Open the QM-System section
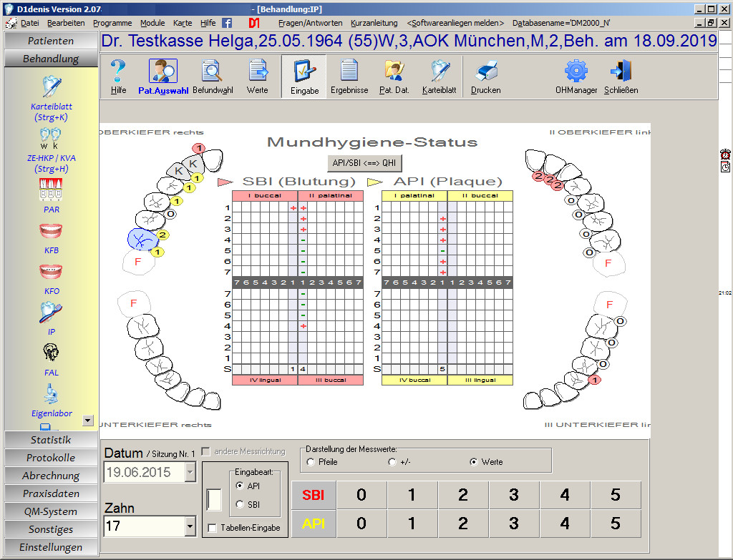Viewport: 733px width, 560px height. (51, 511)
